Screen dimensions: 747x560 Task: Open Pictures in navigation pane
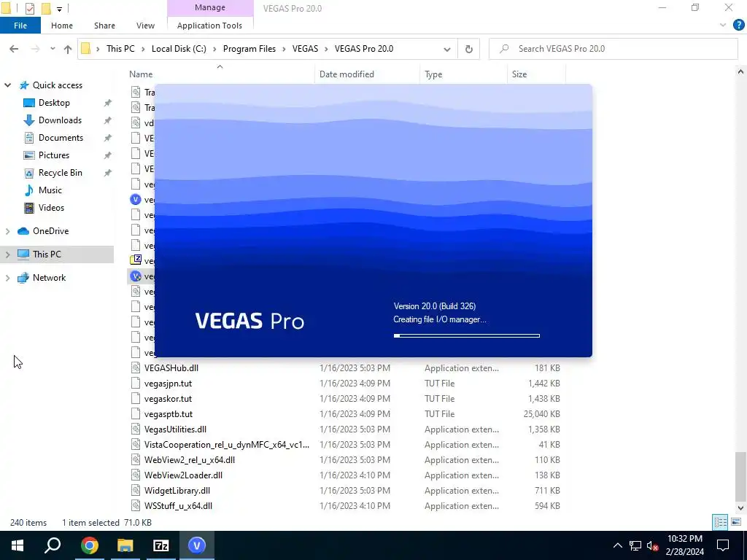coord(54,155)
